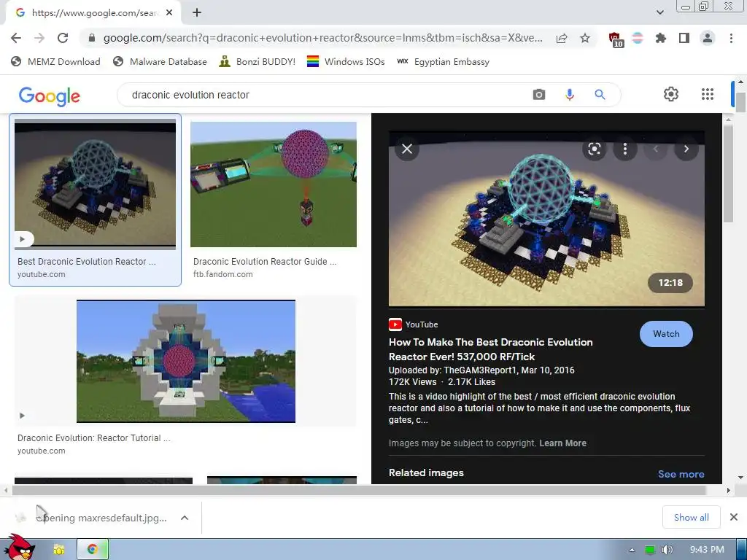747x560 pixels.
Task: Click the horizontal page scrollbar
Action: click(x=358, y=490)
